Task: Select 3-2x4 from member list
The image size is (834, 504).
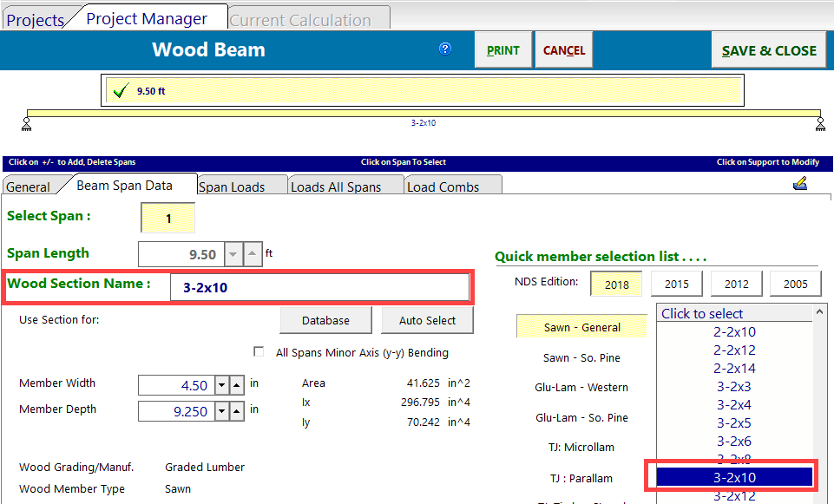Action: click(734, 404)
